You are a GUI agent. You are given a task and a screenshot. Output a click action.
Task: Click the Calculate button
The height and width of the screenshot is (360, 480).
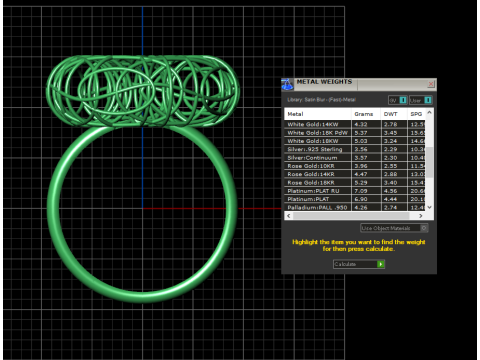[x=359, y=264]
